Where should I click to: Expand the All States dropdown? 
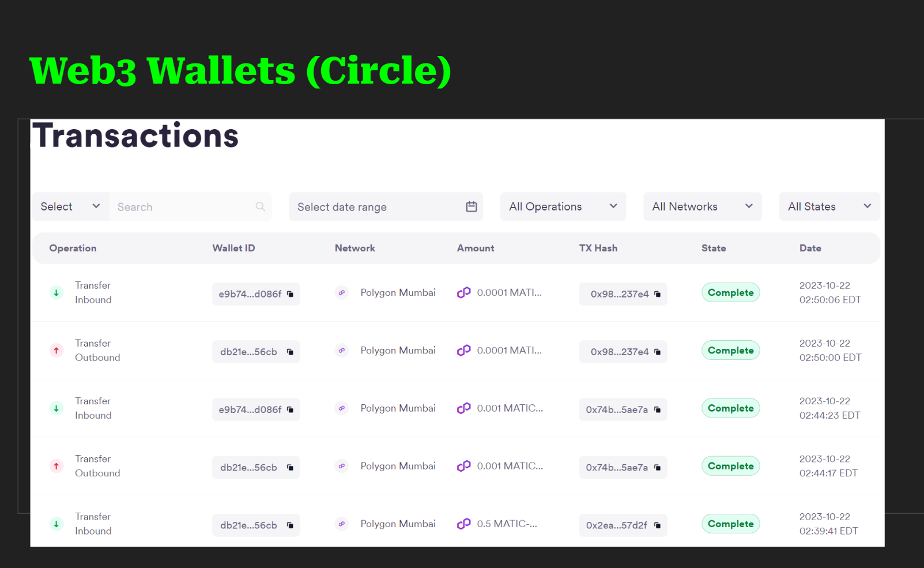tap(829, 206)
